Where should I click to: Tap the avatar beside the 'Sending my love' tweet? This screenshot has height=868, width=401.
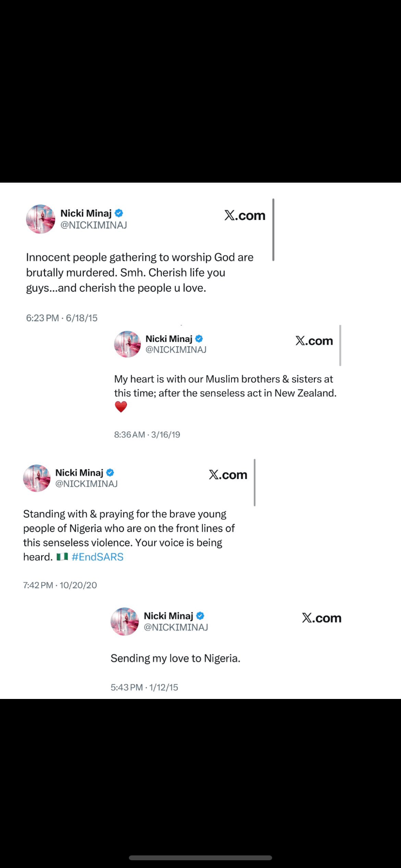point(125,621)
